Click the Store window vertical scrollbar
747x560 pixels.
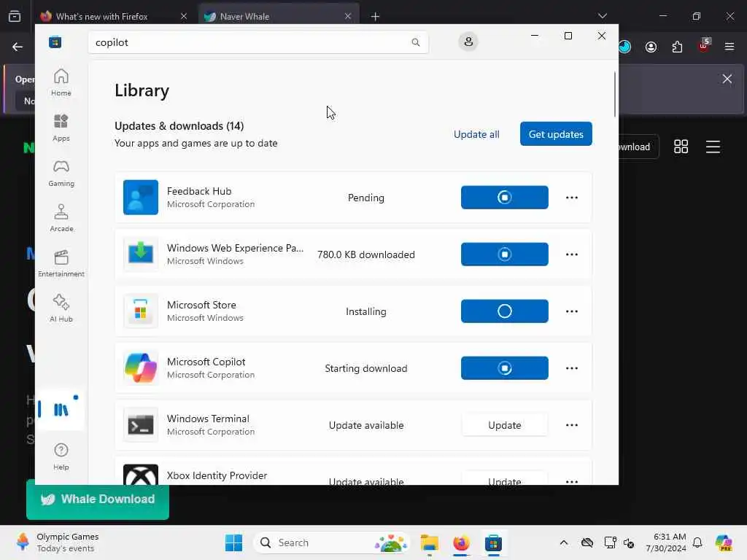614,94
